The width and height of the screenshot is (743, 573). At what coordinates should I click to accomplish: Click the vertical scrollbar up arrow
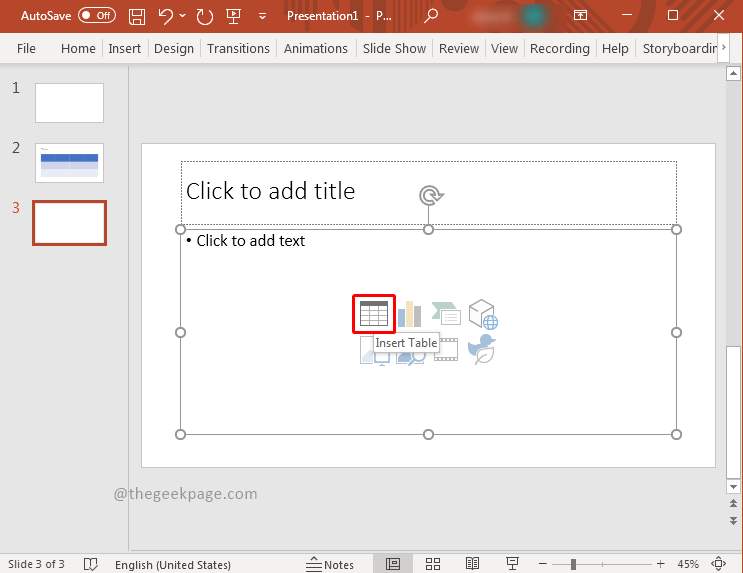(733, 73)
